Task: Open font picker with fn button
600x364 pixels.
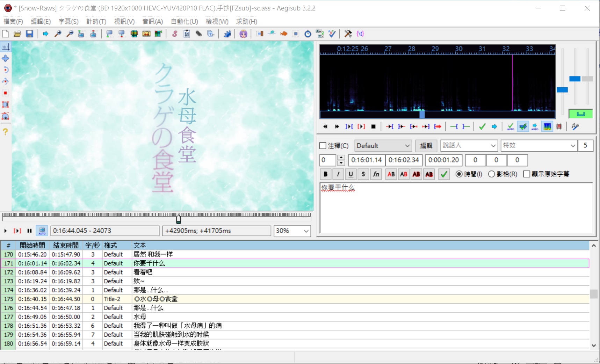Action: (x=376, y=174)
